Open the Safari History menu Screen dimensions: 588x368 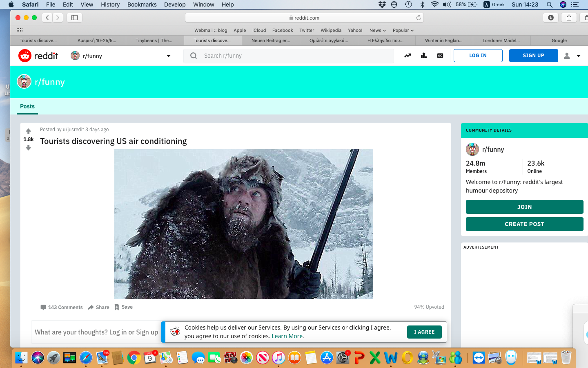pyautogui.click(x=110, y=4)
